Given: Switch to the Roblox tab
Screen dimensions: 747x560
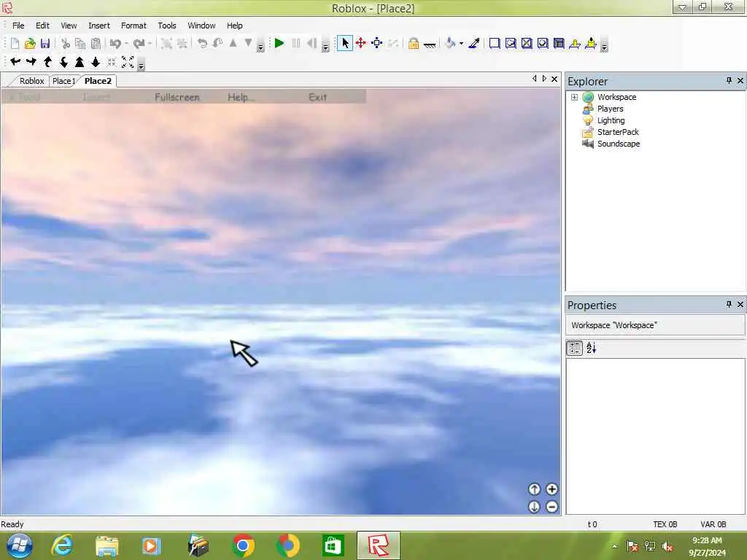Looking at the screenshot, I should point(31,81).
